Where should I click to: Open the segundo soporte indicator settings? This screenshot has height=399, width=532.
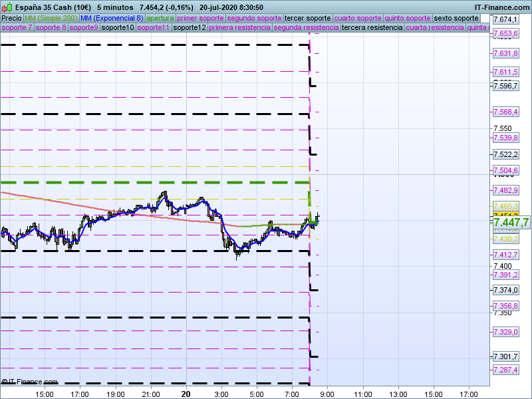click(x=254, y=18)
